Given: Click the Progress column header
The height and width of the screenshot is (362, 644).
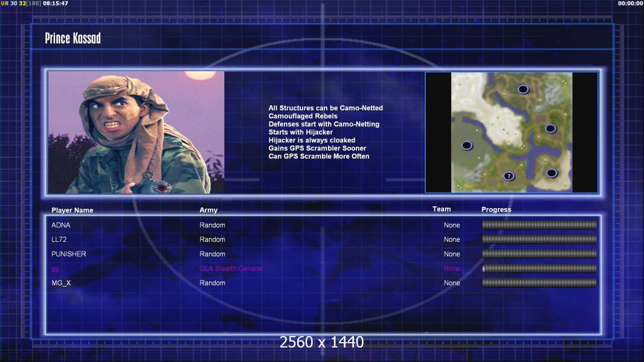Looking at the screenshot, I should pyautogui.click(x=496, y=209).
